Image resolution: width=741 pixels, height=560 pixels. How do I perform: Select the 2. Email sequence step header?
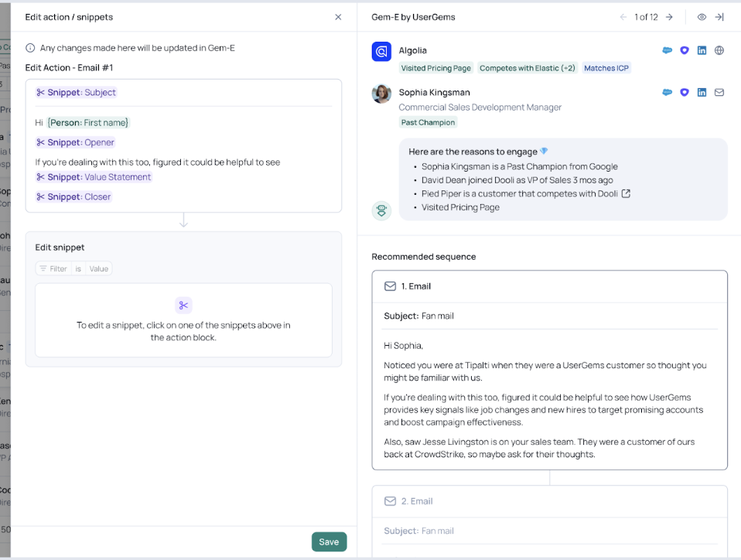coord(550,501)
